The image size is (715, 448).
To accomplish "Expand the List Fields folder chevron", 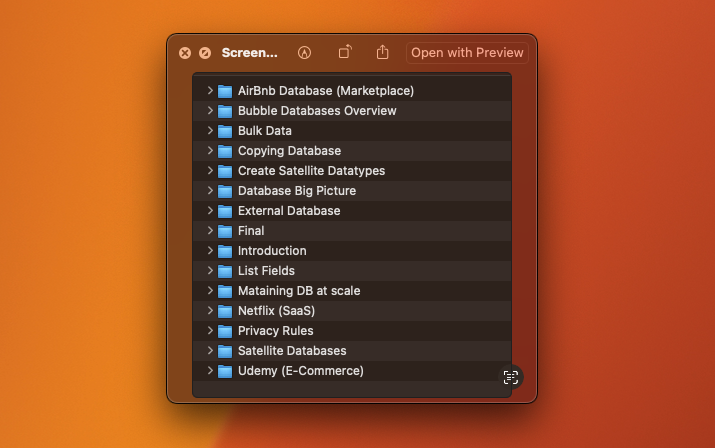I will (210, 270).
